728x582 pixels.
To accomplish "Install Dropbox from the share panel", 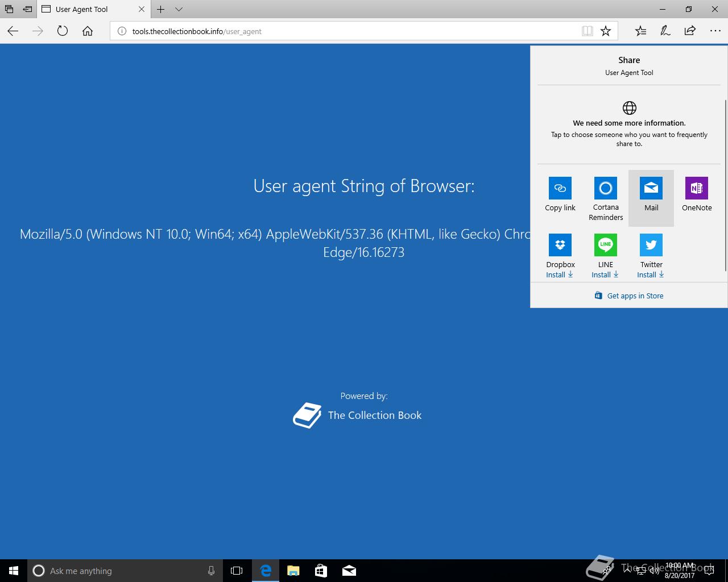I will click(x=560, y=275).
